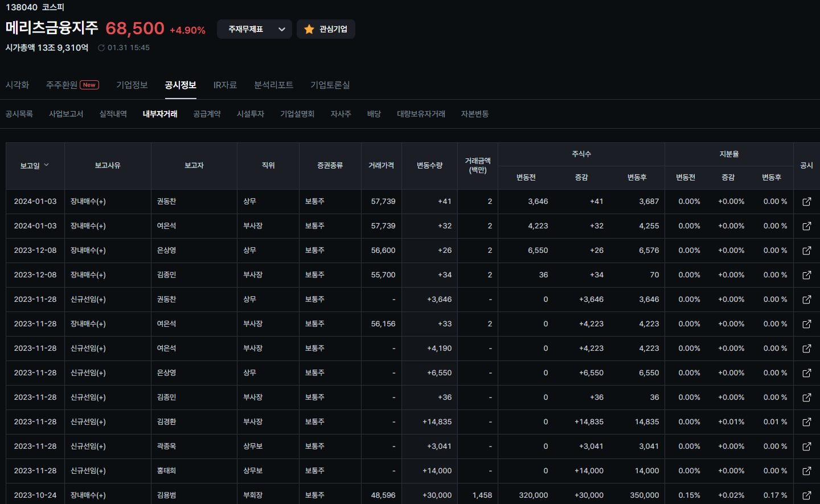Screen dimensions: 820x504
Task: Click the 거래가격 column header
Action: coord(382,166)
